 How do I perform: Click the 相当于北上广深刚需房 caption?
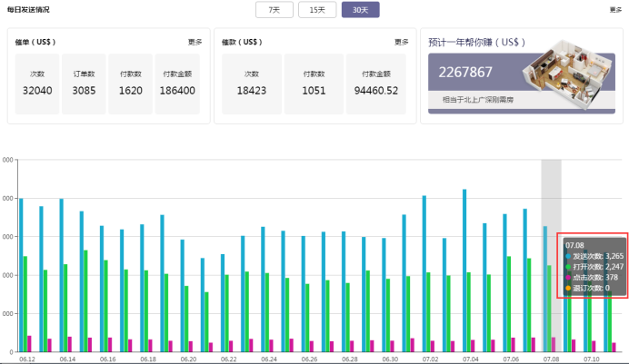click(x=478, y=100)
